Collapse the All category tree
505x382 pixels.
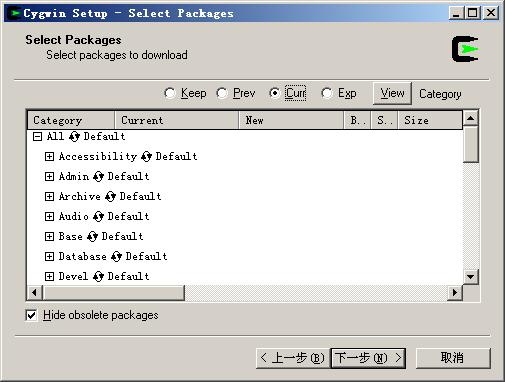(37, 136)
